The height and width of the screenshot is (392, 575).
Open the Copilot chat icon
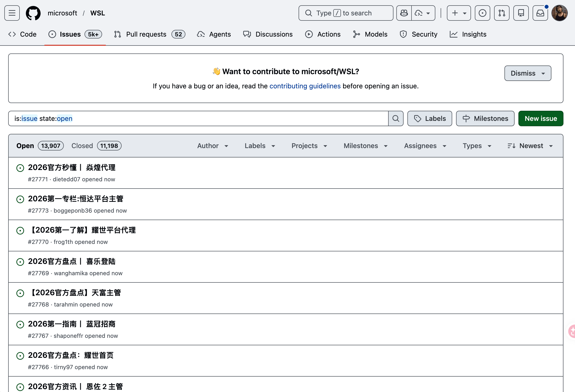coord(404,13)
